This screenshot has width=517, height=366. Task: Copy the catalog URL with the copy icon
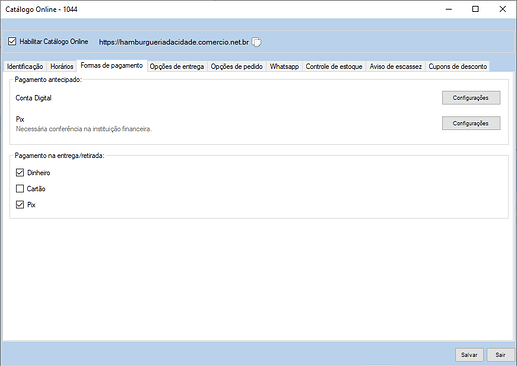(x=256, y=42)
